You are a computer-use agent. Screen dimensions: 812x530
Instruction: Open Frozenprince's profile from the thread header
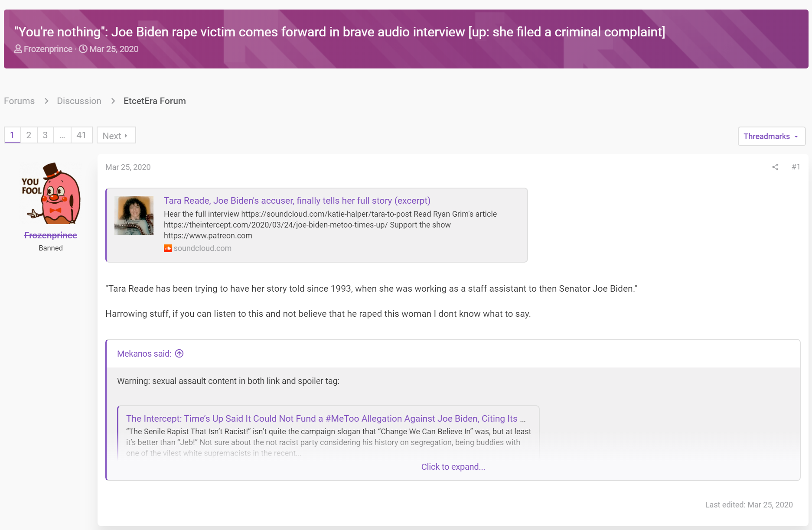[48, 49]
